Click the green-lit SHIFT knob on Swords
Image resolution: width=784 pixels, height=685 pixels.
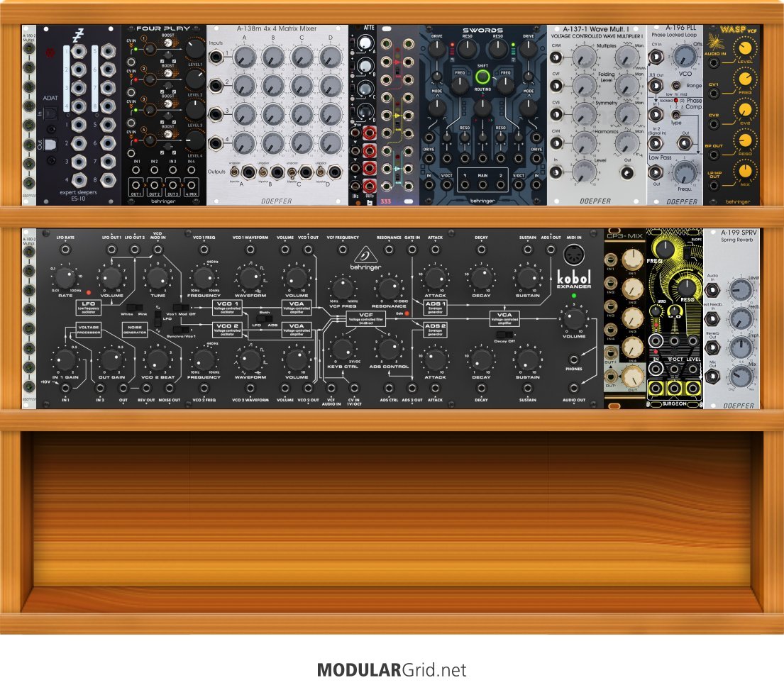click(x=482, y=77)
